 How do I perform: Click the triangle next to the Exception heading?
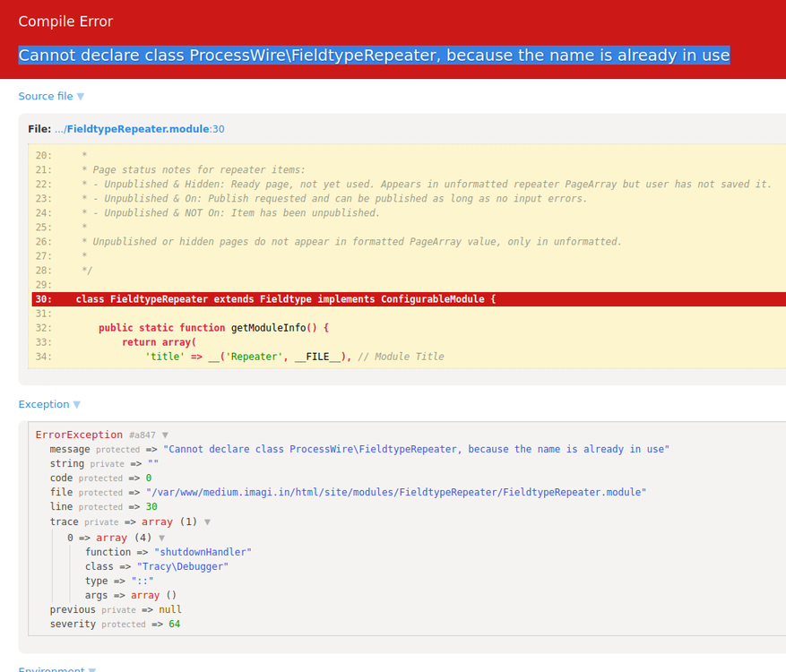(x=76, y=404)
